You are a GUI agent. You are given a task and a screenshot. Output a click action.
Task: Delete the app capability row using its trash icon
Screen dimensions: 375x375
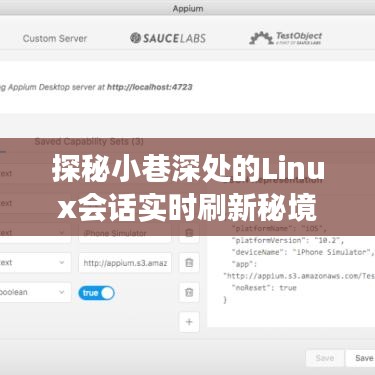tap(189, 263)
